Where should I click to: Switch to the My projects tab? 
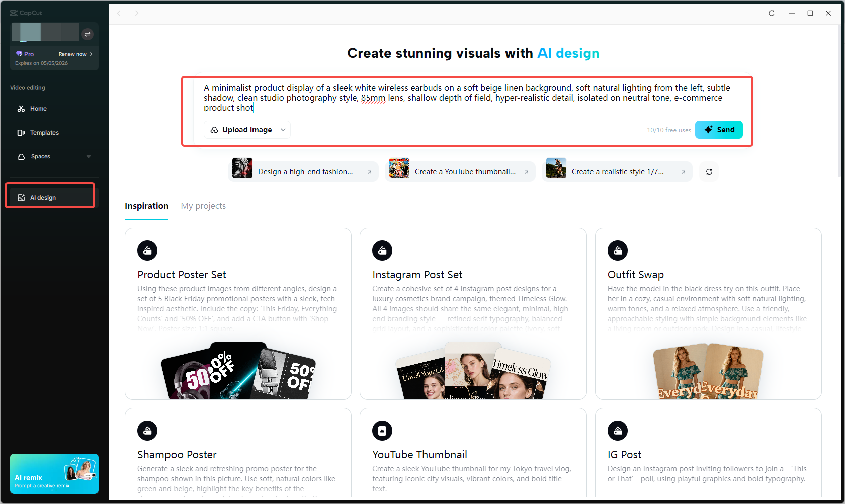[203, 206]
